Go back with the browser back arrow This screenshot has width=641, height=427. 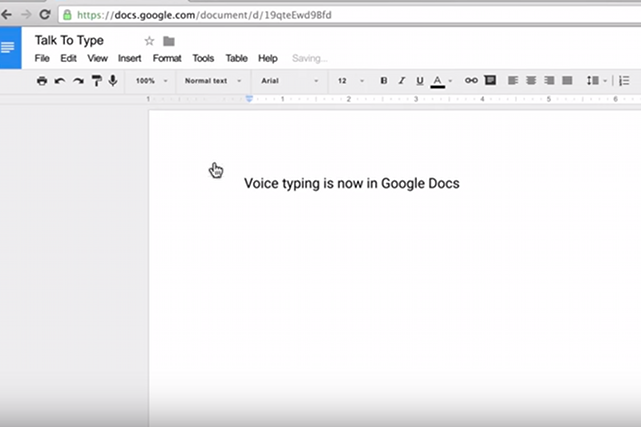pos(6,15)
